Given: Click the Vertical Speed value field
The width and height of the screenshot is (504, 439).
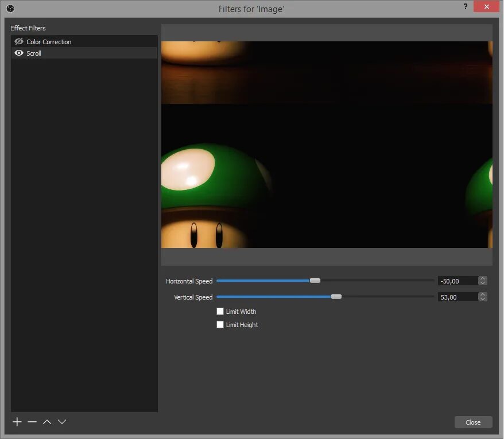Looking at the screenshot, I should tap(458, 297).
